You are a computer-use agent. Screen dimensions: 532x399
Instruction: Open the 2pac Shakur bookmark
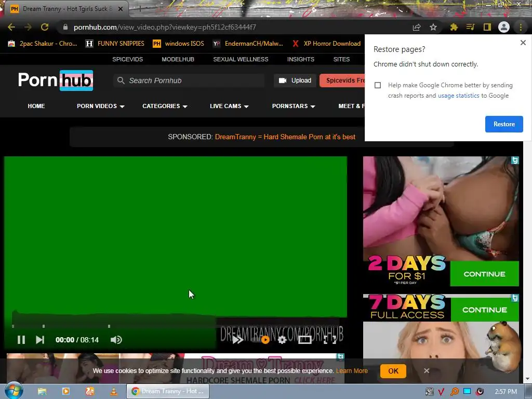tap(43, 44)
